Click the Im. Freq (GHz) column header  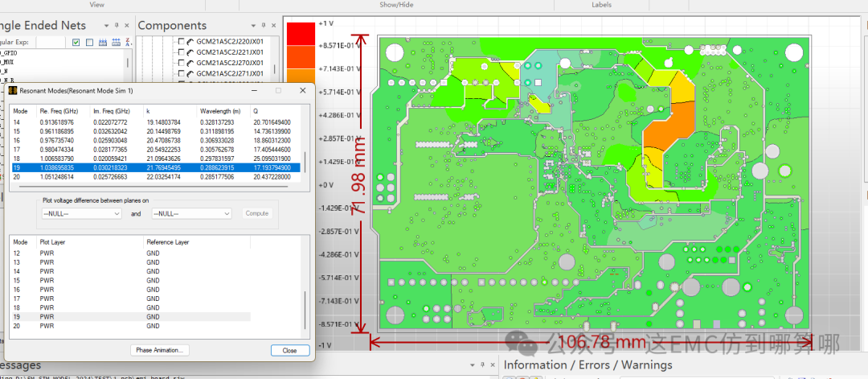tap(111, 111)
